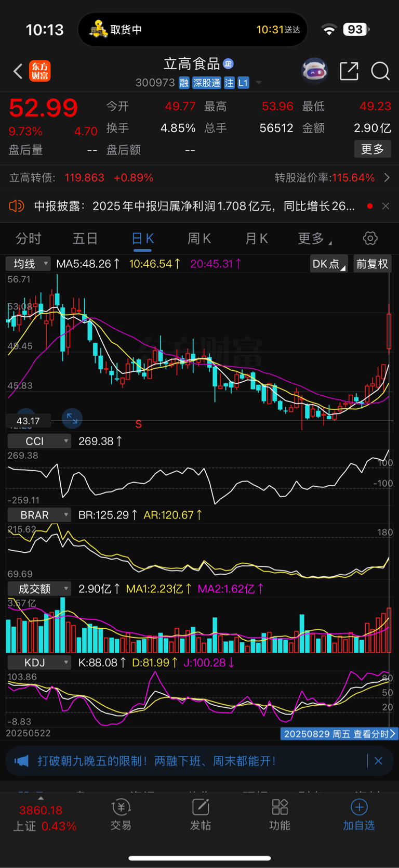Image resolution: width=399 pixels, height=868 pixels.
Task: Tap the 换手 4.85% turnover value
Action: click(178, 128)
